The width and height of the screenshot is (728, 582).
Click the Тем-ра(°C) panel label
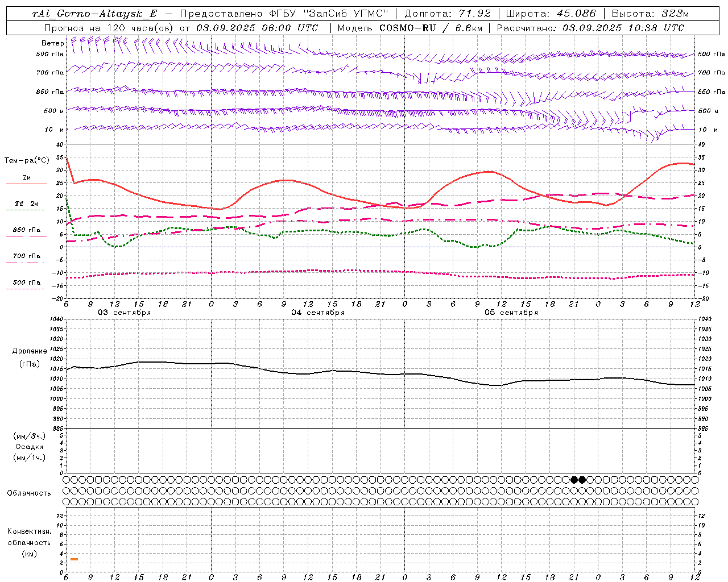[27, 161]
